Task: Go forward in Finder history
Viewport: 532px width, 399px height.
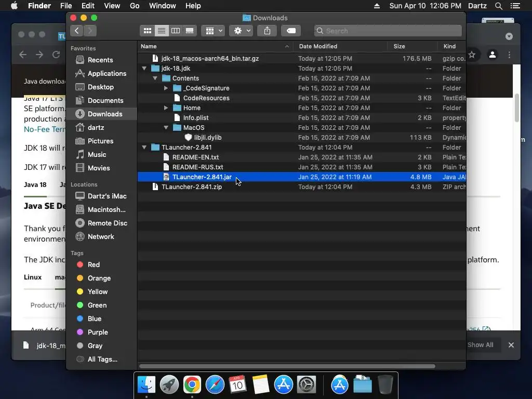Action: [90, 31]
